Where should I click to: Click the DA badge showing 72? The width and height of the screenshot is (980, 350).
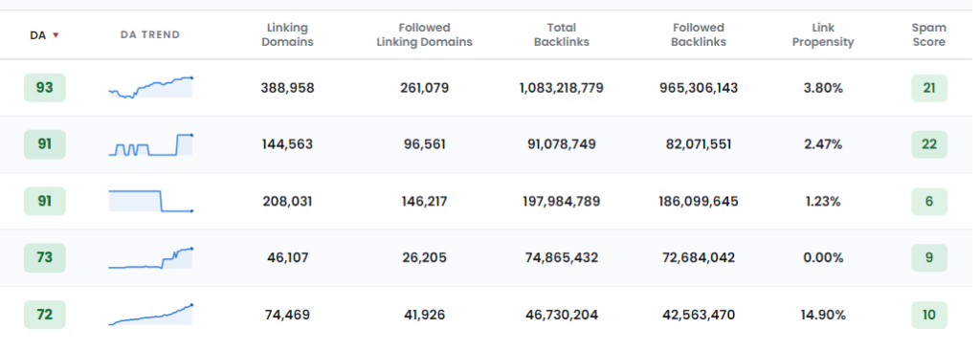(44, 315)
